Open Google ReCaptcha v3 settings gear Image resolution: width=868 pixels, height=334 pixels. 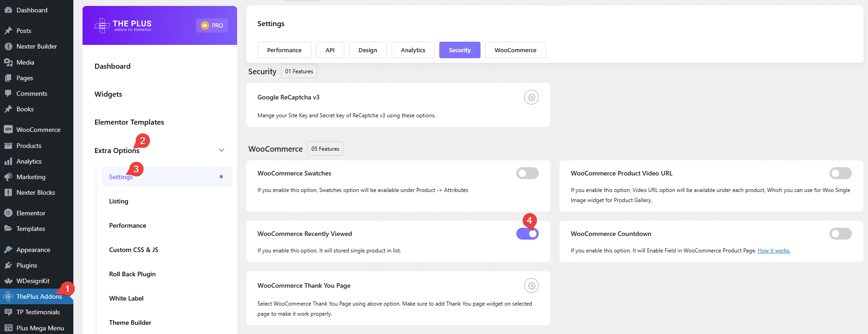click(531, 98)
